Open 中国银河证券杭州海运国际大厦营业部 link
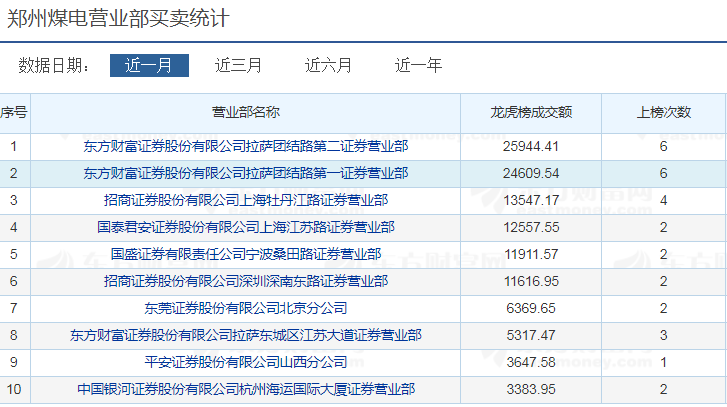 tap(246, 389)
